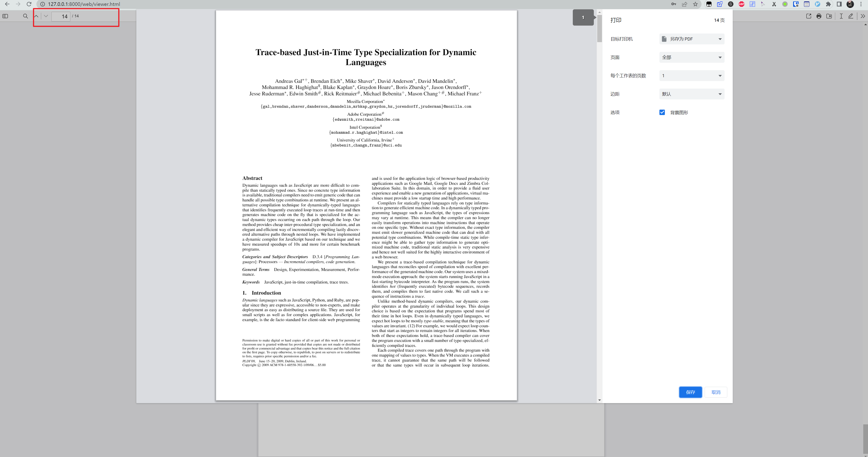Click the 保存 save button
Image resolution: width=868 pixels, height=457 pixels.
click(x=690, y=392)
